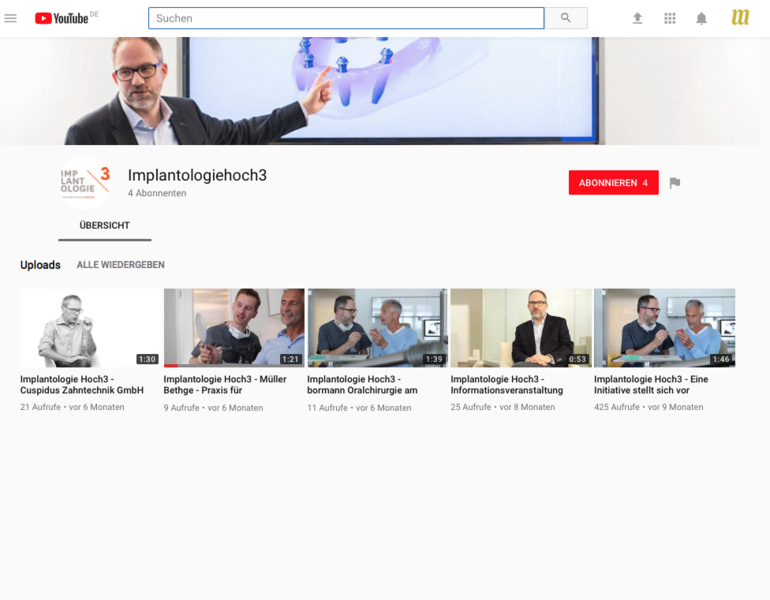Open the account avatar menu
The height and width of the screenshot is (600, 770).
click(740, 18)
